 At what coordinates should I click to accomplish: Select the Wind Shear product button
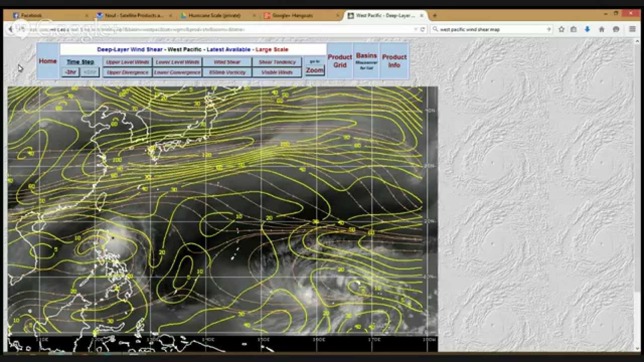(227, 62)
